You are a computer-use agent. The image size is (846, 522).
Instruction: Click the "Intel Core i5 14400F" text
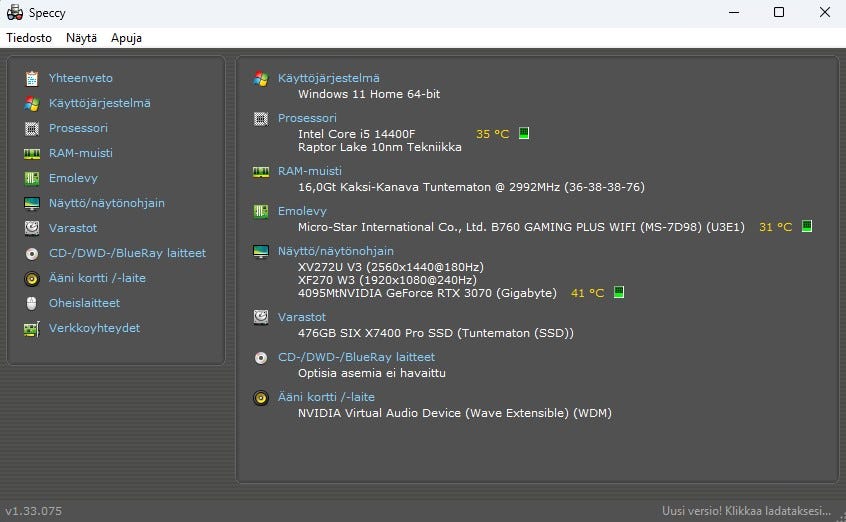357,134
